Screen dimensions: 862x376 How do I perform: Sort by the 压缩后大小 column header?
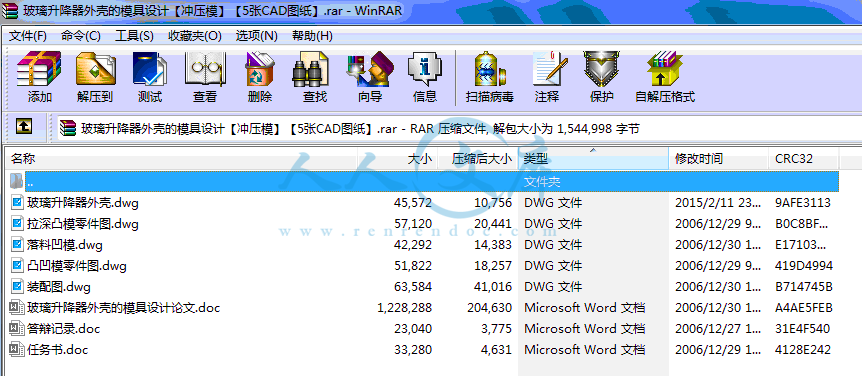pos(478,159)
